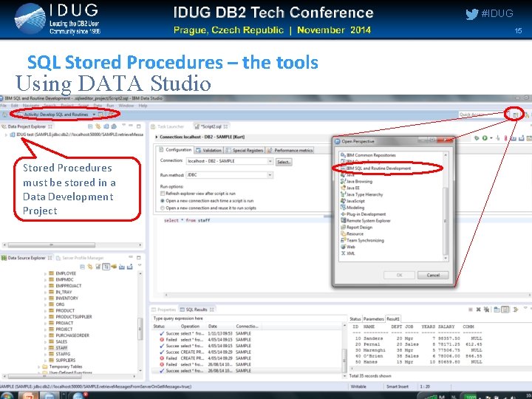Minimize the Data Project Explorer panel

(x=131, y=126)
